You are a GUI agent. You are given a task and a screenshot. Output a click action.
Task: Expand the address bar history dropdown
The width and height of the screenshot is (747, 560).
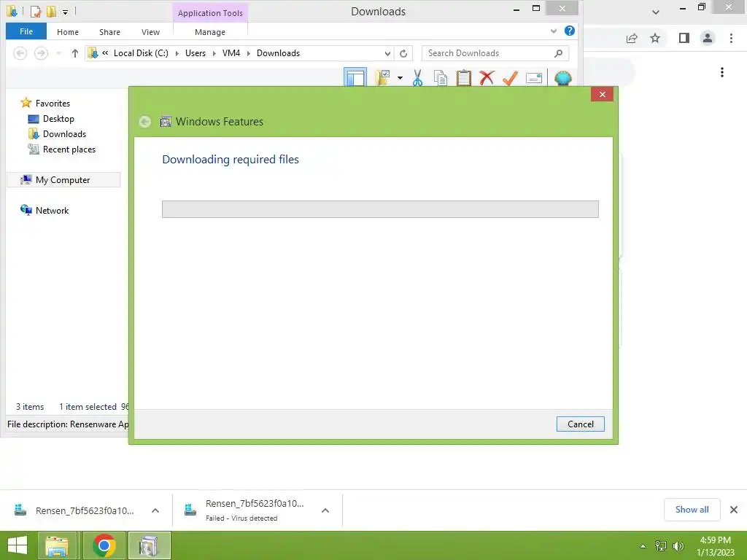(387, 53)
